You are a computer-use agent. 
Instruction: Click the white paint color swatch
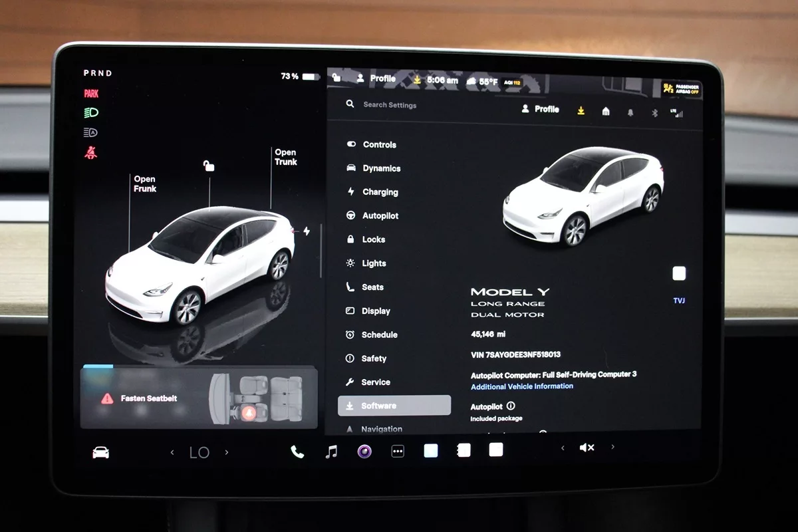[679, 273]
